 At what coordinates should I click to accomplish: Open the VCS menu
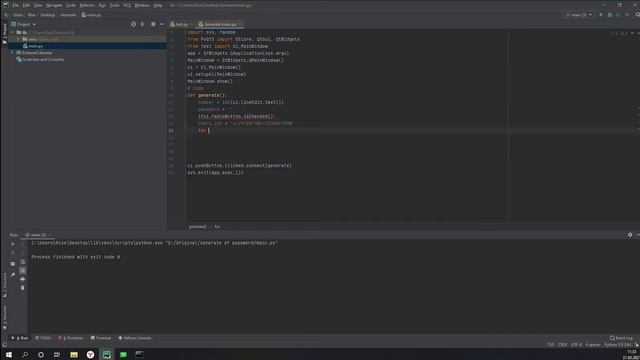127,5
